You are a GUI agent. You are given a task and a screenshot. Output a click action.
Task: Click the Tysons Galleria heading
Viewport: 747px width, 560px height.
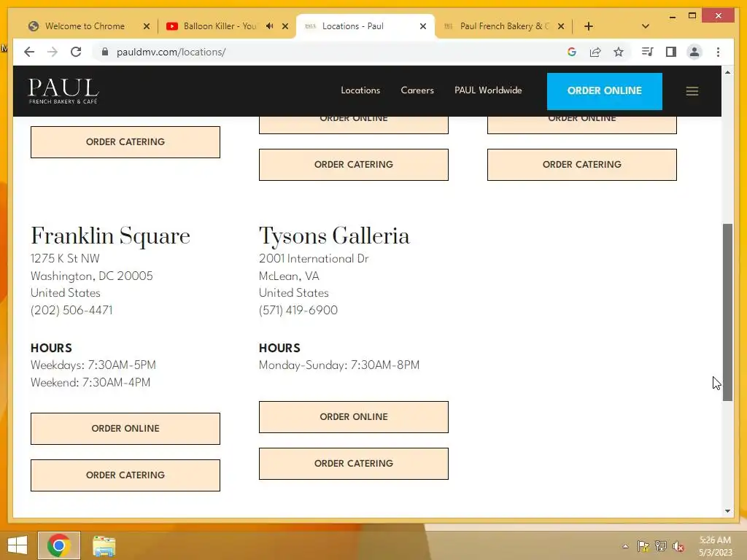(x=334, y=236)
